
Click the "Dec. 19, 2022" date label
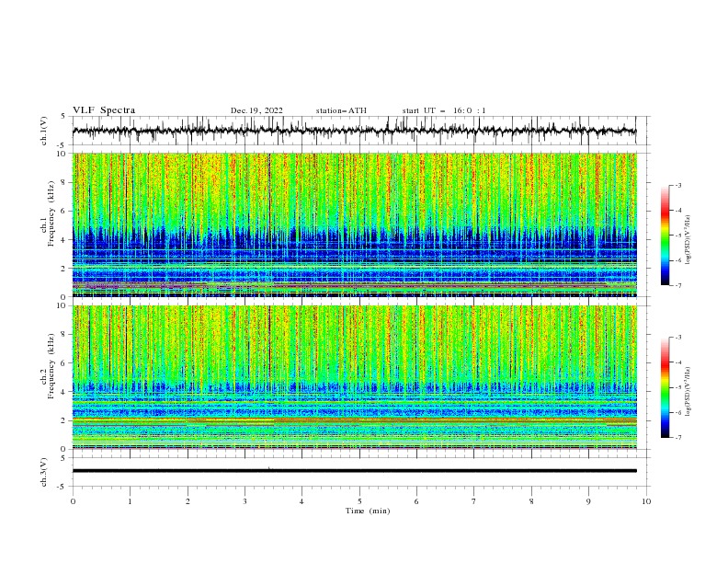coord(256,110)
